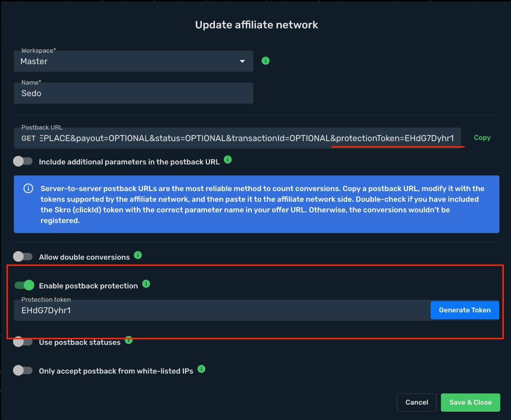Select the Update affiliate network title
Image resolution: width=511 pixels, height=420 pixels.
[257, 25]
